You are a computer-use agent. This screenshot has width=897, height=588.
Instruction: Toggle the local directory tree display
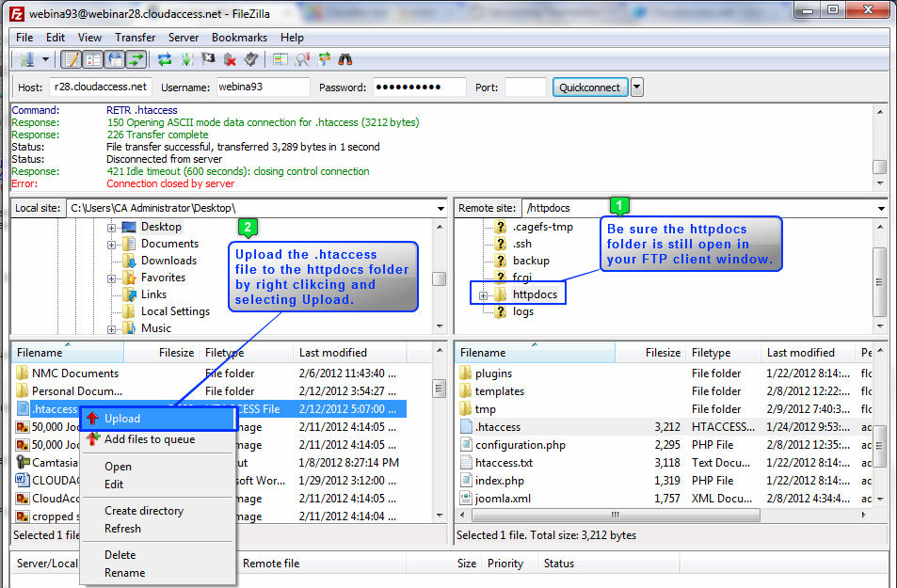tap(92, 59)
